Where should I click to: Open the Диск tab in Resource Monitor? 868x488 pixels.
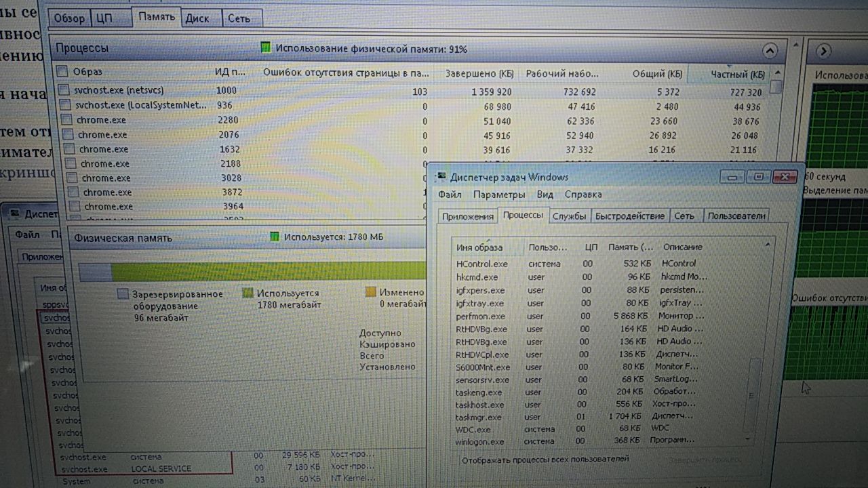tap(197, 19)
